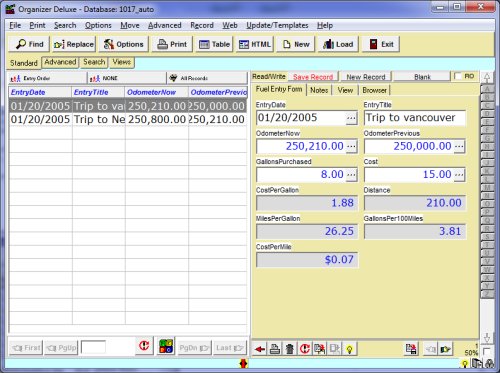Image resolution: width=500 pixels, height=373 pixels.
Task: Create a New database from the toolbar
Action: click(296, 44)
